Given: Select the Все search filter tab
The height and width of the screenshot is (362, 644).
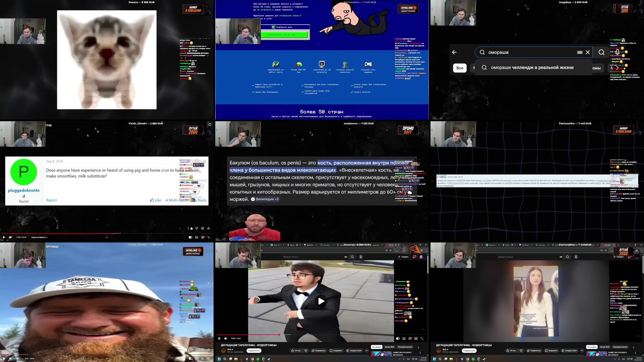Looking at the screenshot, I should click(459, 68).
